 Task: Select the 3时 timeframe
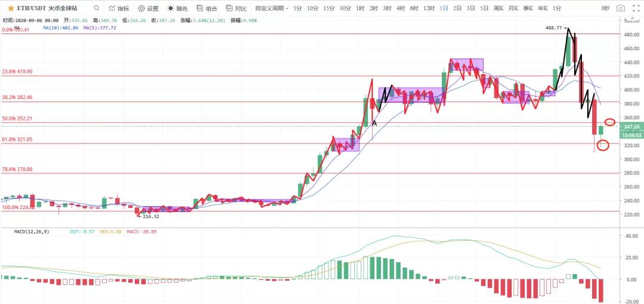387,8
